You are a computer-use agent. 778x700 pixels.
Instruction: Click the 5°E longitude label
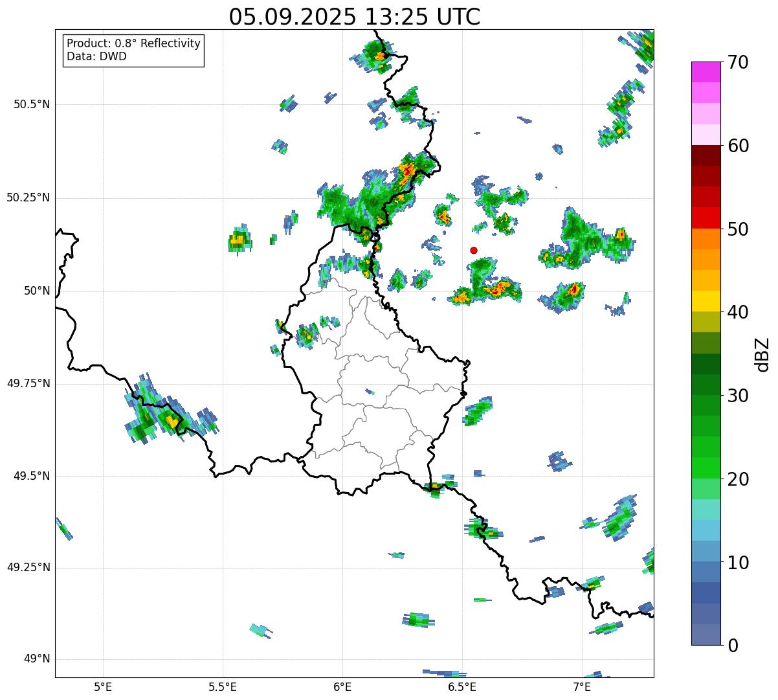pyautogui.click(x=103, y=687)
